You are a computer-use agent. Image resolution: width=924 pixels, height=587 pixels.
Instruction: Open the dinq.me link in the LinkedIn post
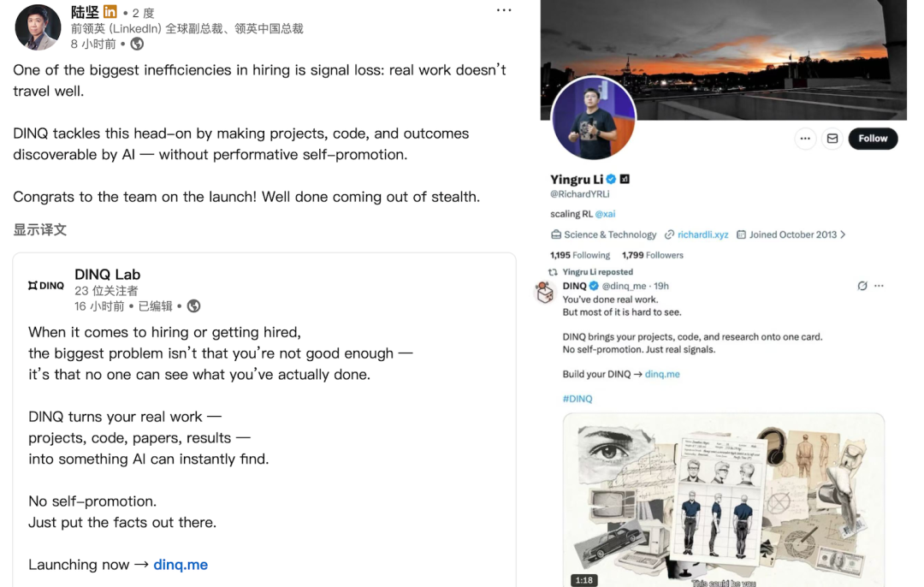[181, 565]
